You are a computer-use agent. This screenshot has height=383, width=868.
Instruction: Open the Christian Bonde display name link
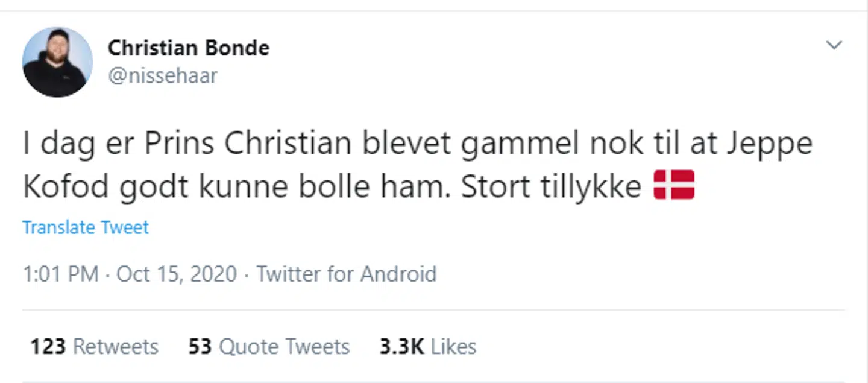coord(188,48)
